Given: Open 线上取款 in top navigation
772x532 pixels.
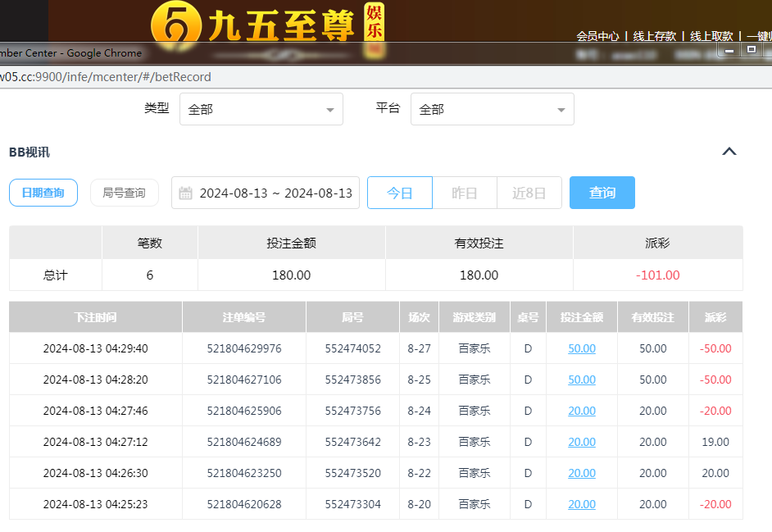Looking at the screenshot, I should pos(711,36).
